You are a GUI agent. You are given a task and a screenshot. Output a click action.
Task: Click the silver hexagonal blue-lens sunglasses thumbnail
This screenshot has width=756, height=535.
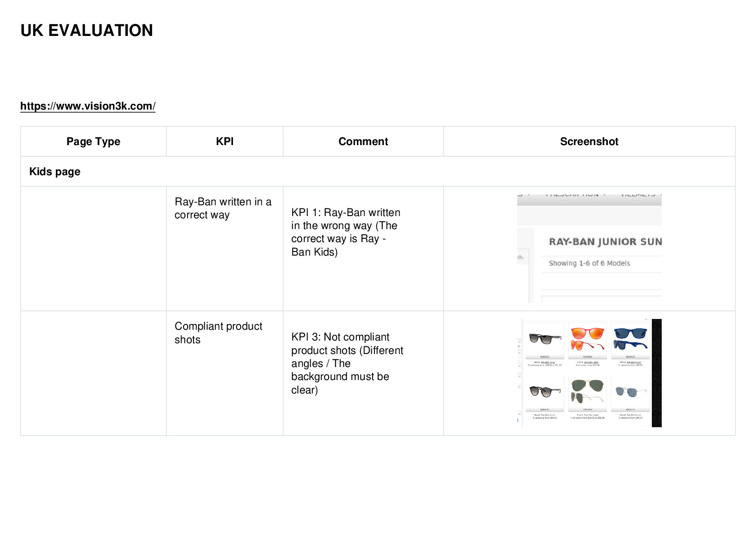click(x=630, y=392)
